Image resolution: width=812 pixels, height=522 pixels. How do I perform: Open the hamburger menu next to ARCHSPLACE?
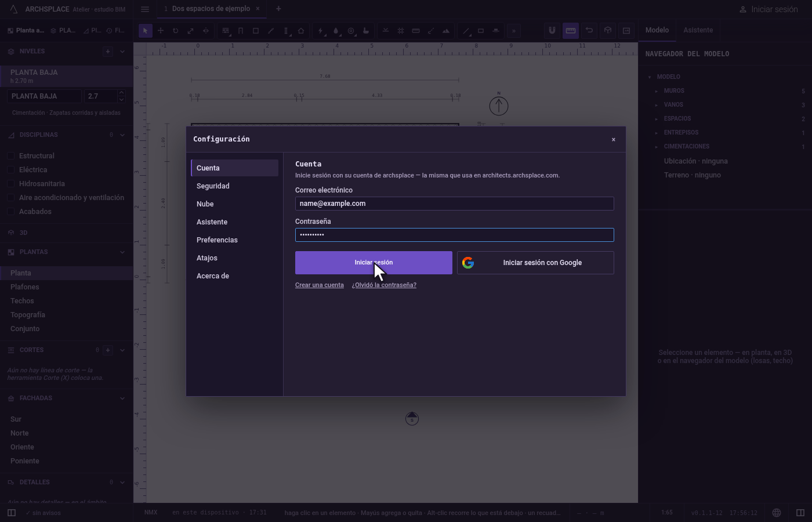coord(145,9)
